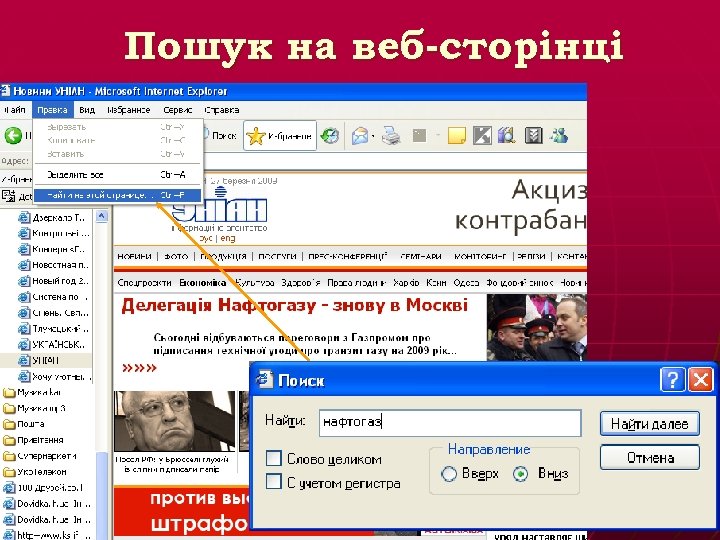The image size is (720, 540).
Task: Click the yellow note toolbar icon
Action: pyautogui.click(x=456, y=136)
